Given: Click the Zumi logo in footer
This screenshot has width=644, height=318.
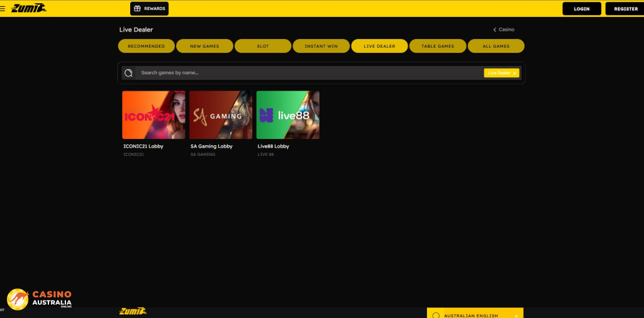Looking at the screenshot, I should click(133, 312).
